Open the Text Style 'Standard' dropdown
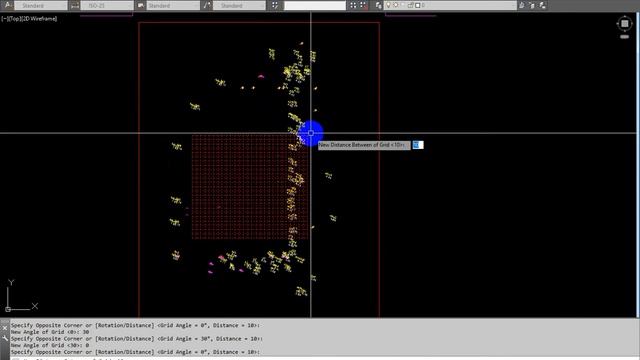Image resolution: width=640 pixels, height=360 pixels. click(41, 5)
